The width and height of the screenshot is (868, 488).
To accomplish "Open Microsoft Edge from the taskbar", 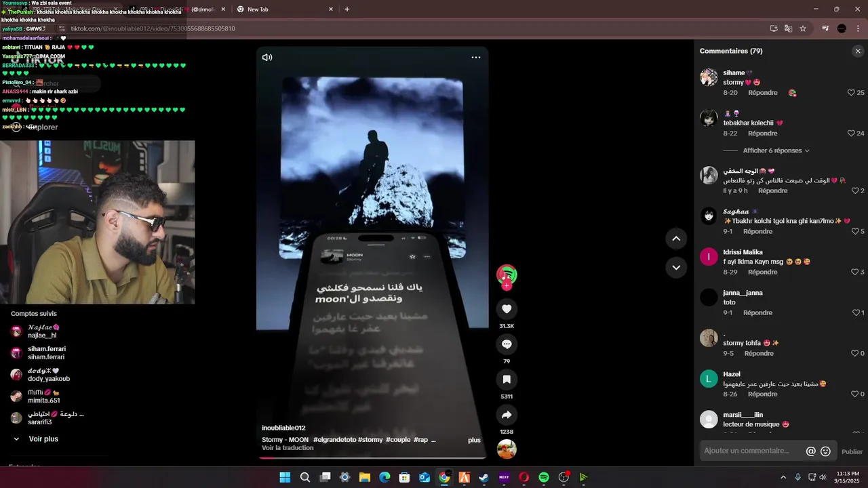I will (384, 477).
